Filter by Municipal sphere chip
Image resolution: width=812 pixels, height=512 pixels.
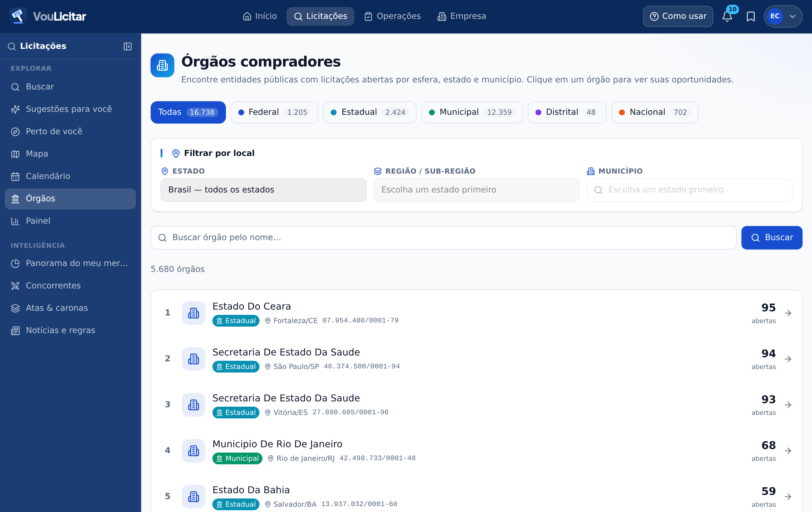point(472,112)
